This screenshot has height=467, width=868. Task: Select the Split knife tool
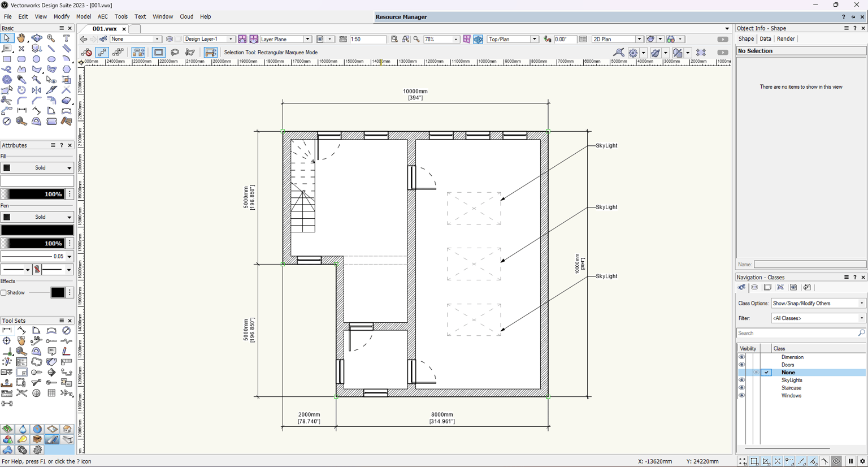(51, 90)
